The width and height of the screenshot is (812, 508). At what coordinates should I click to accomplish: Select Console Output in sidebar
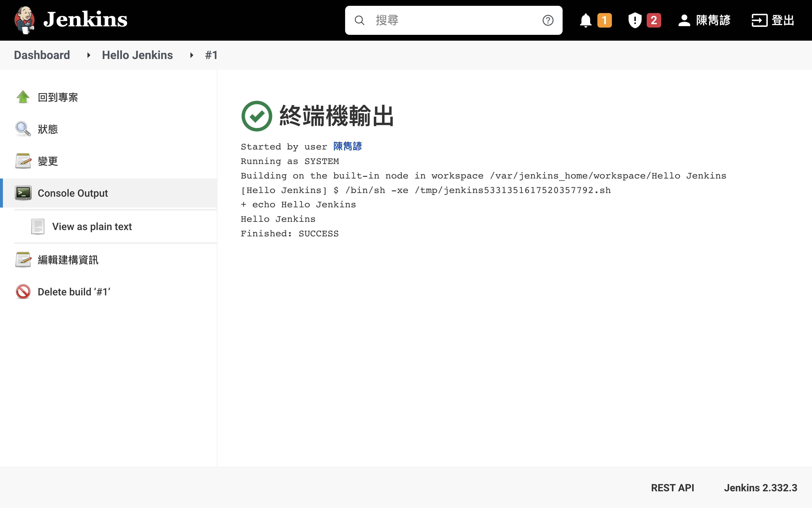point(73,193)
